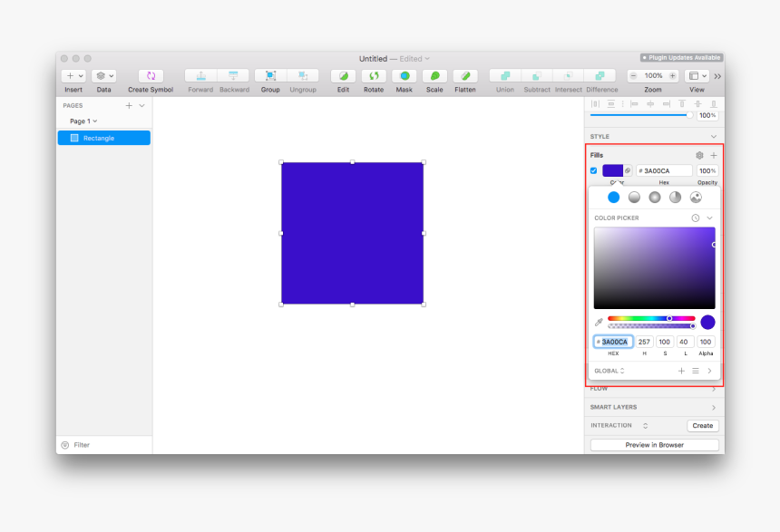Click inside the saturation brightness field
The image size is (780, 532).
(x=655, y=268)
